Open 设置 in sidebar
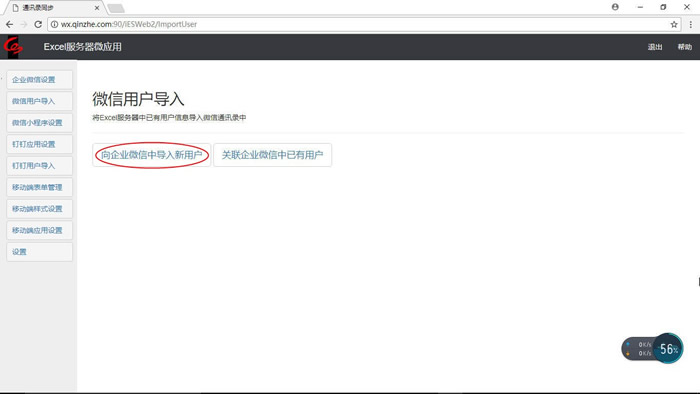Image resolution: width=700 pixels, height=394 pixels. click(x=39, y=252)
